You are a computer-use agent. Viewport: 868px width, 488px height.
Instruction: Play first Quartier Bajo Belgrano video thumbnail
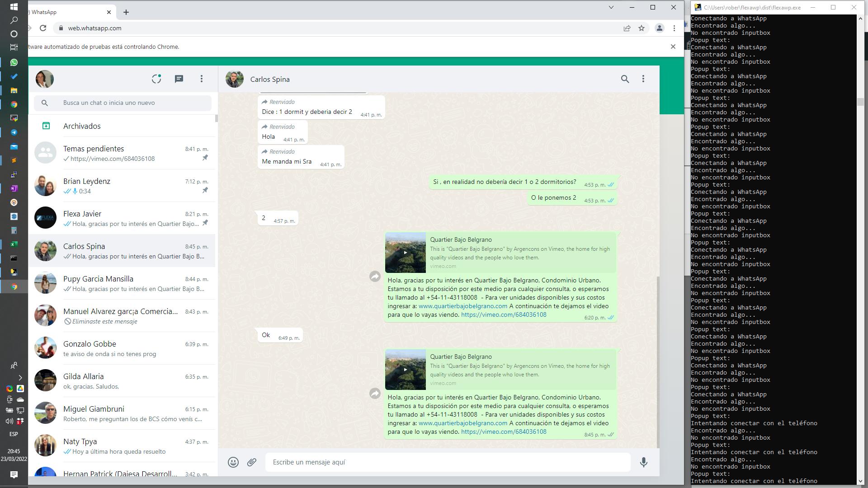tap(406, 253)
